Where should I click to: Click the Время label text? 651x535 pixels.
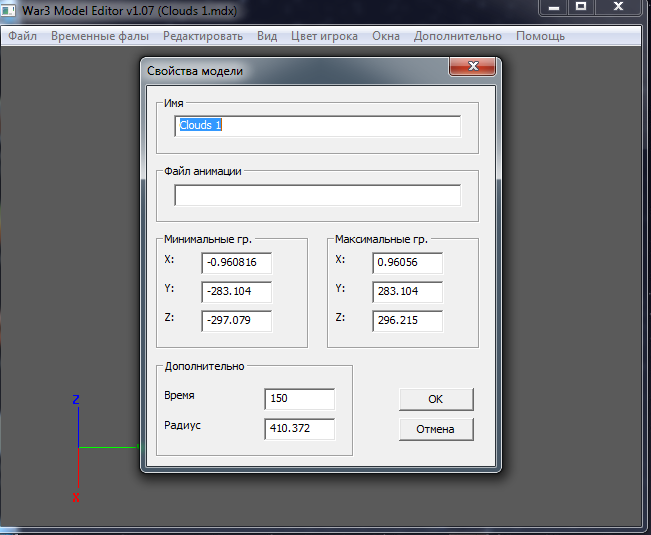[x=179, y=395]
